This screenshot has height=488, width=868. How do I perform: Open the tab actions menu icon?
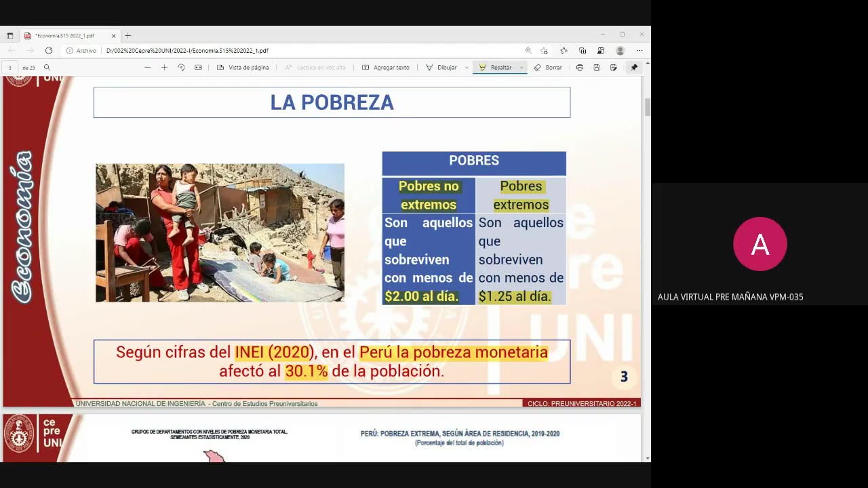(9, 35)
